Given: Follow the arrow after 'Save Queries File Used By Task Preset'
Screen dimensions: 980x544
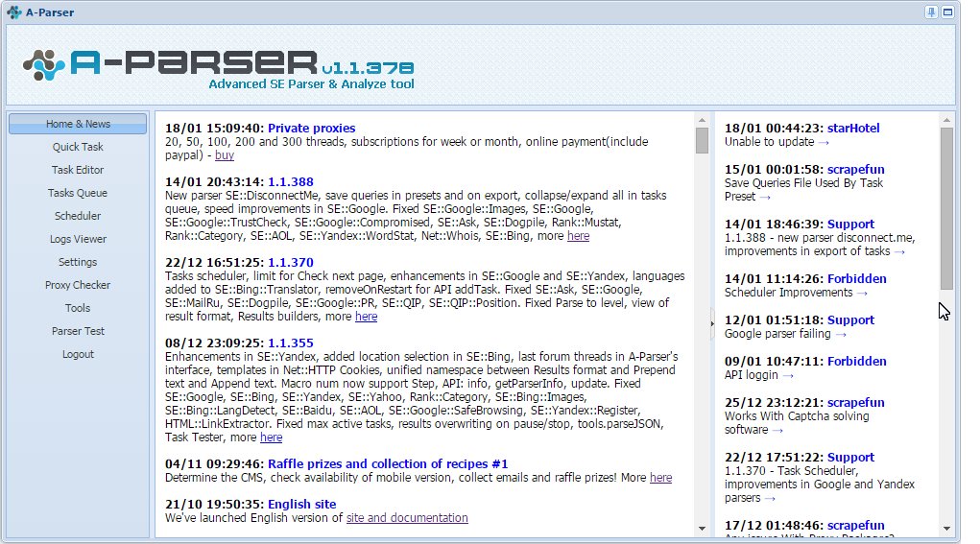Looking at the screenshot, I should (765, 198).
